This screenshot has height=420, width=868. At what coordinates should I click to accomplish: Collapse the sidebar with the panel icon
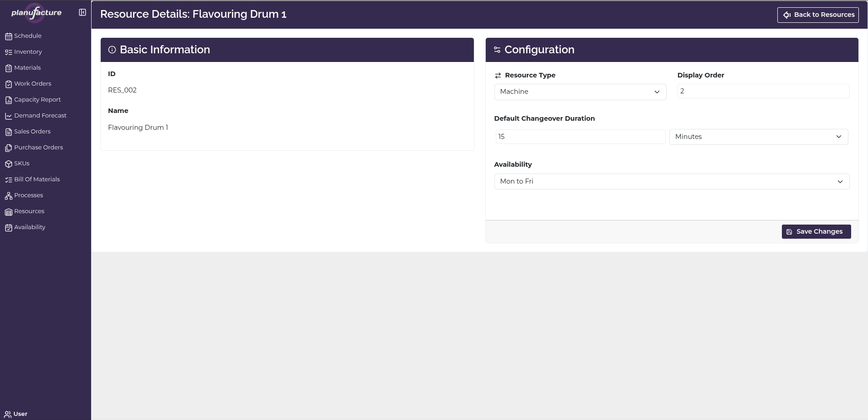coord(82,12)
